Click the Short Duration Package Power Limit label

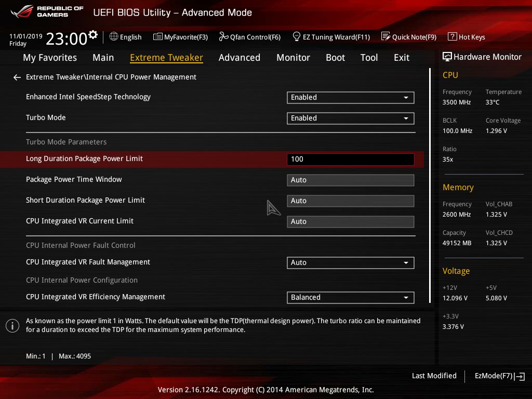(x=85, y=200)
